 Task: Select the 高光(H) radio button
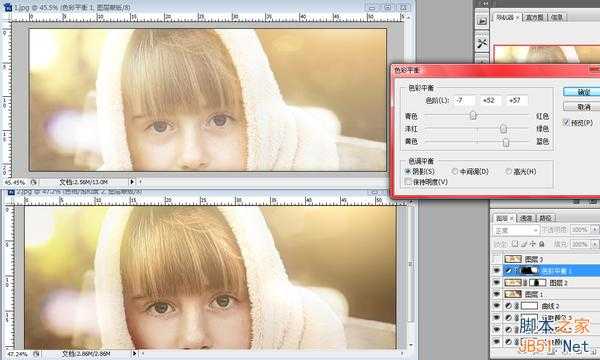[509, 171]
